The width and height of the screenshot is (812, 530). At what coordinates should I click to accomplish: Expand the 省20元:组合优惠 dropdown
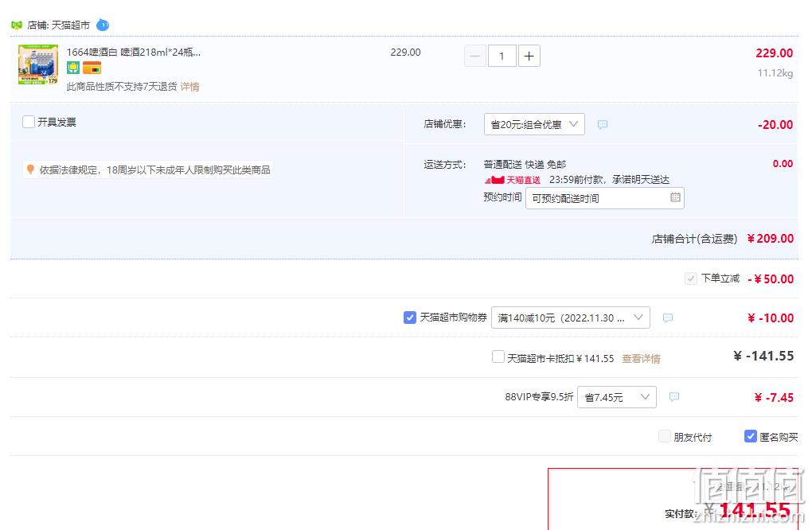click(x=534, y=124)
